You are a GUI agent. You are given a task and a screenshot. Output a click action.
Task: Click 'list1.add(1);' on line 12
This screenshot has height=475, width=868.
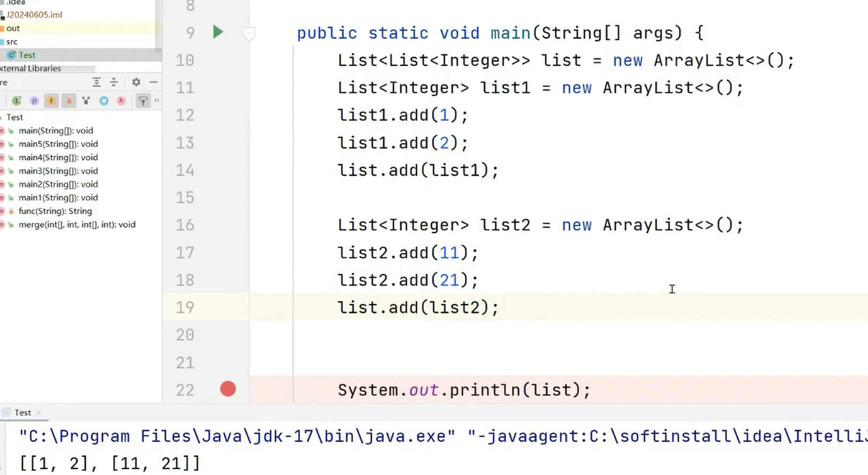402,115
